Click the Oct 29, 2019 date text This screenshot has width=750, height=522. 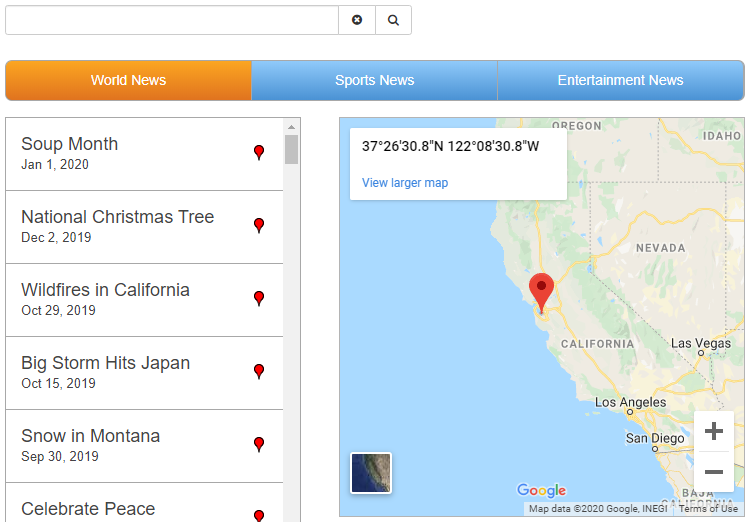point(58,311)
